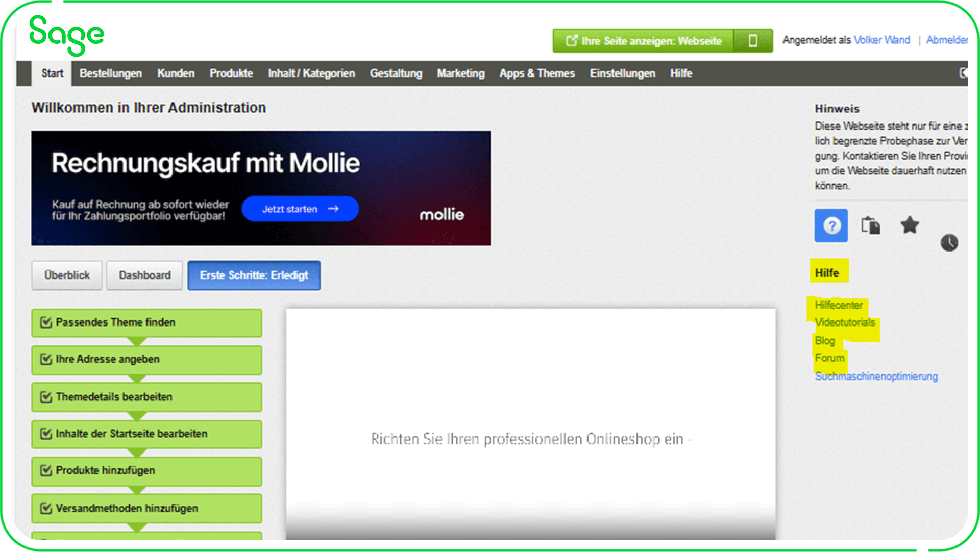The height and width of the screenshot is (552, 980).
Task: Click Jetzt starten button in banner
Action: click(300, 209)
